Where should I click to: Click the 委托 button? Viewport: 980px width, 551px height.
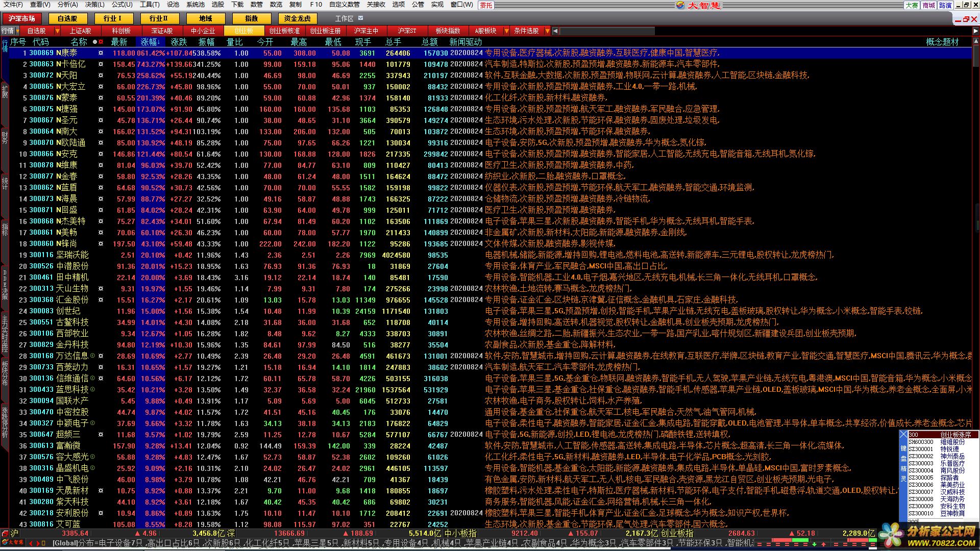486,5
